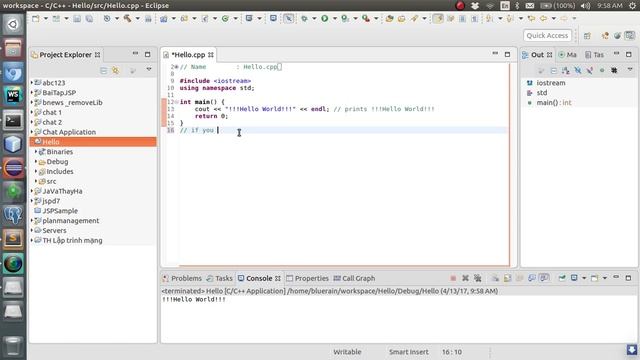The width and height of the screenshot is (640, 360).
Task: Toggle Hide Fields icon in Outline toolbar
Action: 578,71
